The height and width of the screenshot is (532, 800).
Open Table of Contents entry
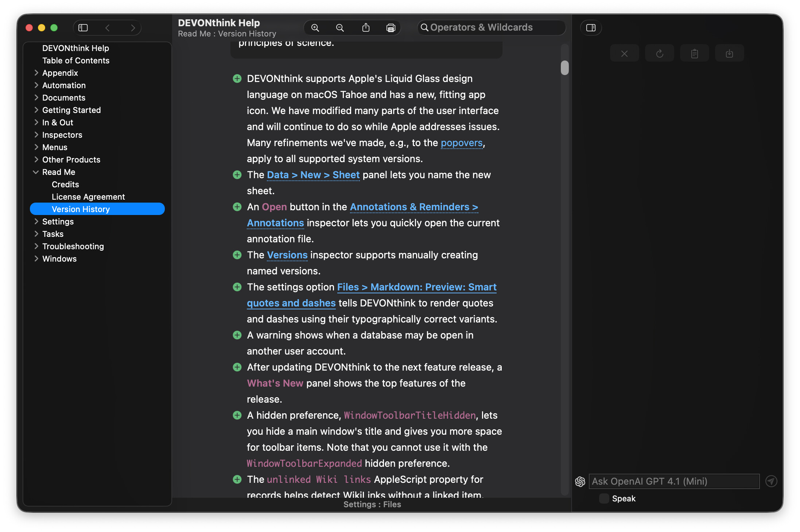76,60
